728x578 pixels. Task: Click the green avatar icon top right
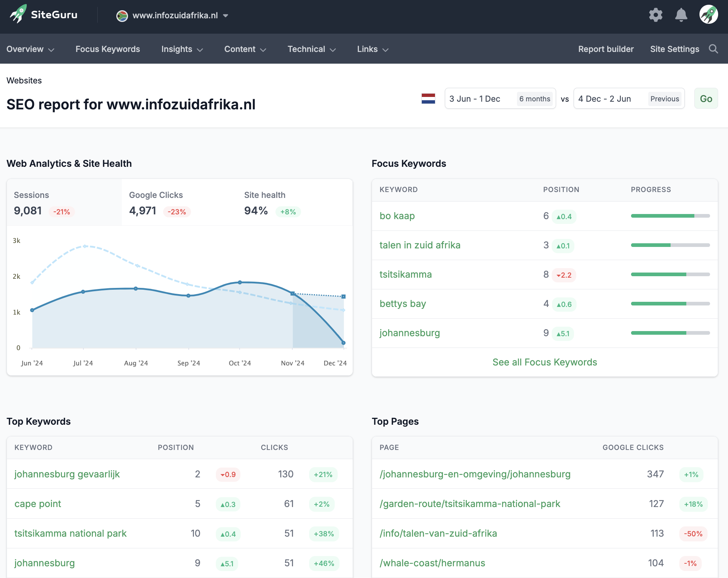tap(708, 15)
